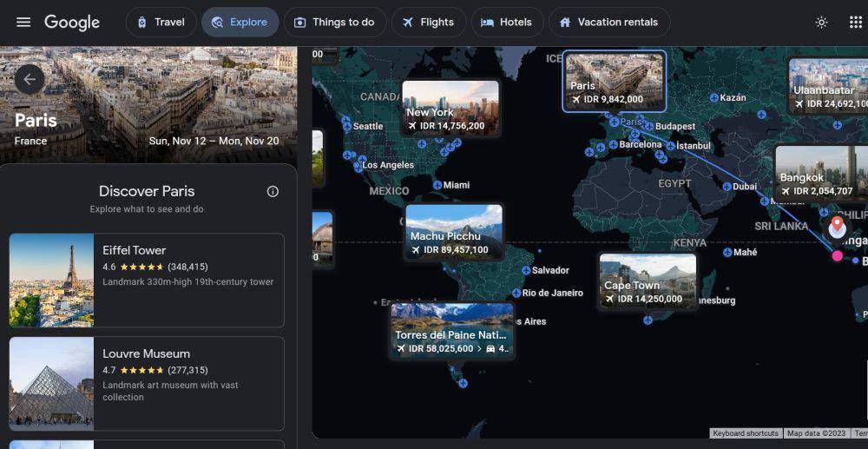Click the Istanbul airport marker
Viewport: 868px width, 449px height.
point(671,146)
